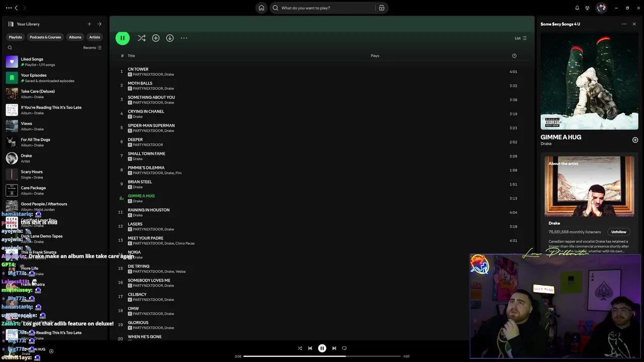Image resolution: width=644 pixels, height=362 pixels.
Task: Click the GIMME A HUG album cover art
Action: [x=589, y=81]
